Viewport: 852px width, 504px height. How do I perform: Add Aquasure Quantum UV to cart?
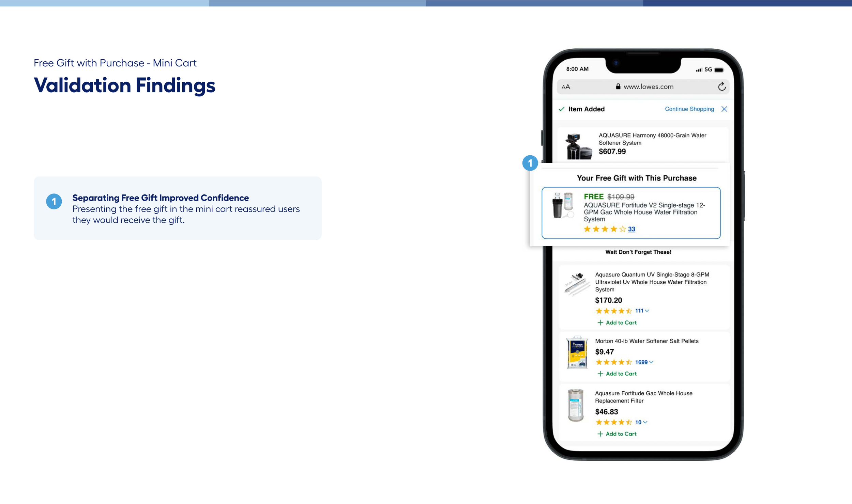pos(617,322)
